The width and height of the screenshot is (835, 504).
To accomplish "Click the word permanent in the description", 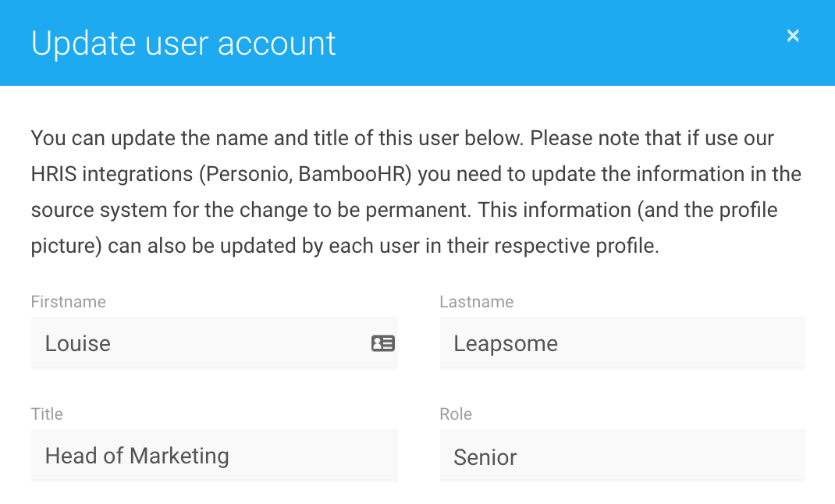I will tap(416, 210).
